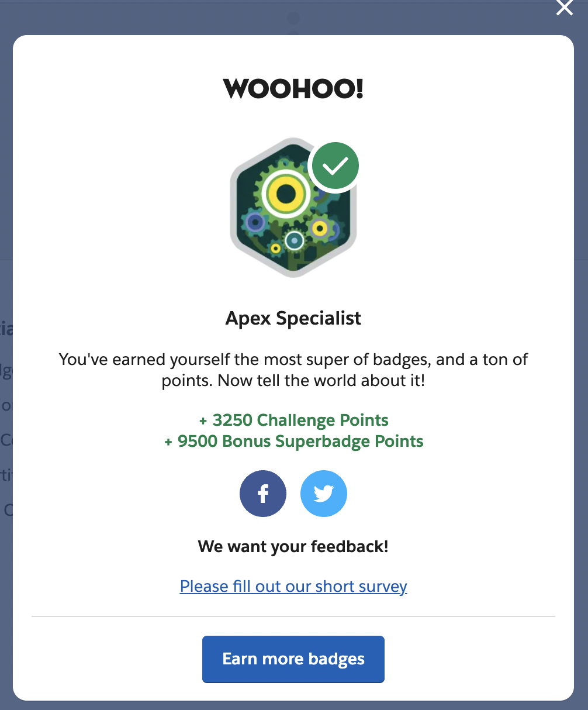This screenshot has width=588, height=710.
Task: Click the green checkmark on the badge
Action: click(335, 167)
